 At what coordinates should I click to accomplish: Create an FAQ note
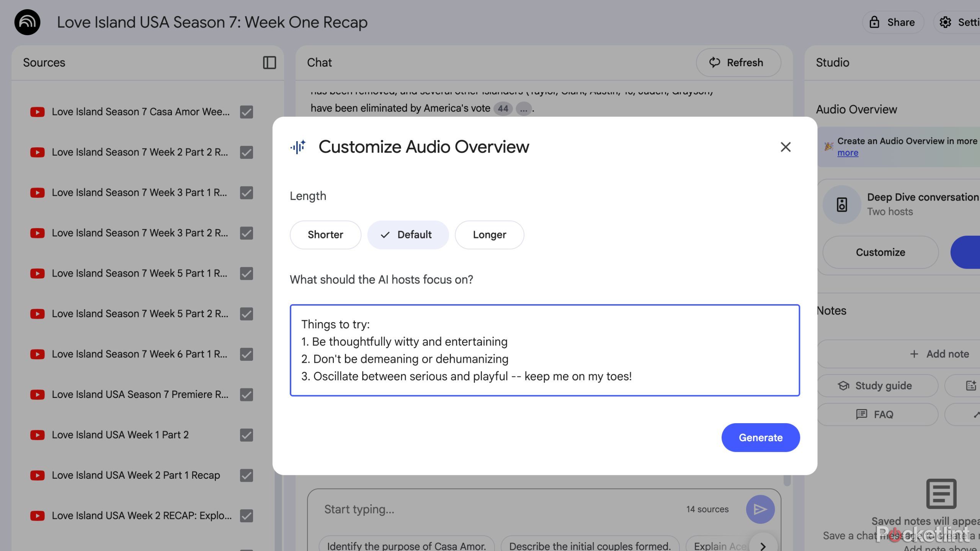[x=877, y=414]
